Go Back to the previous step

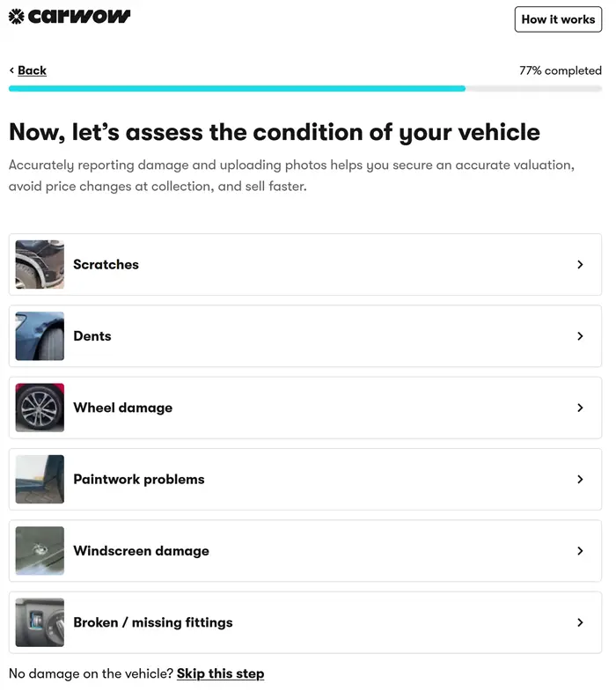pos(32,70)
